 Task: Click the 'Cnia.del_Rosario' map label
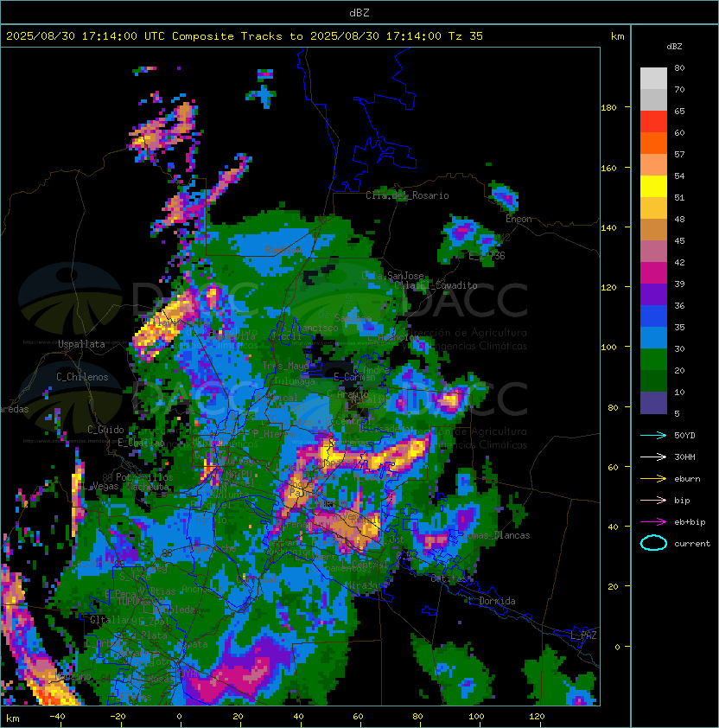click(407, 195)
